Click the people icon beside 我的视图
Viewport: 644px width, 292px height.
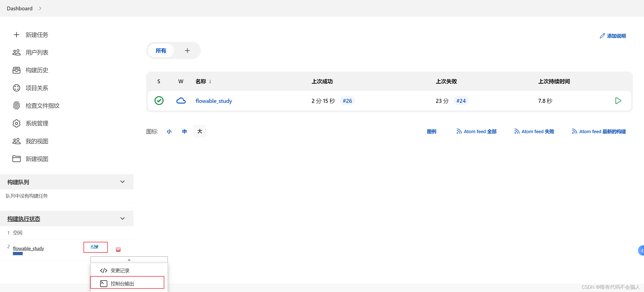point(16,141)
